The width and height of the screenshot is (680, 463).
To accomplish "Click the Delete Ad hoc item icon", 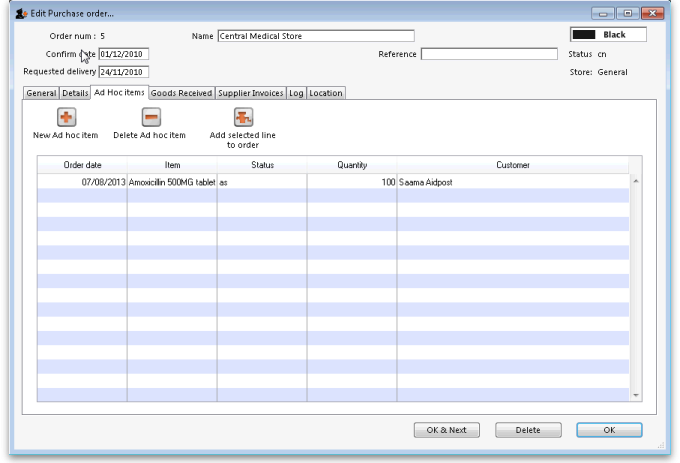I will point(150,118).
